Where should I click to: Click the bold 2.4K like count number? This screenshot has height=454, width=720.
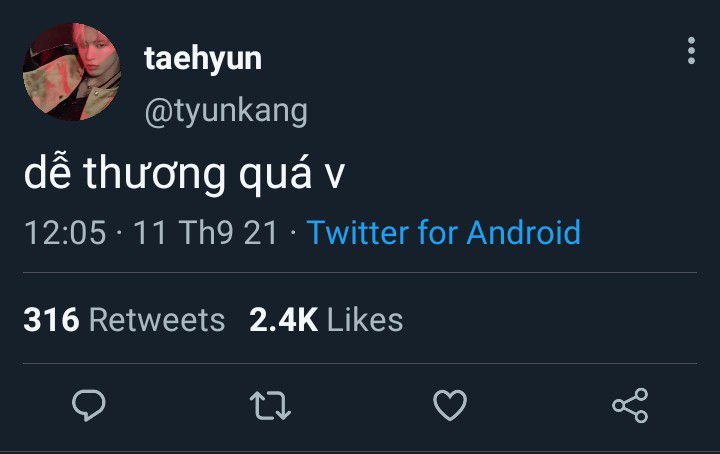[284, 319]
